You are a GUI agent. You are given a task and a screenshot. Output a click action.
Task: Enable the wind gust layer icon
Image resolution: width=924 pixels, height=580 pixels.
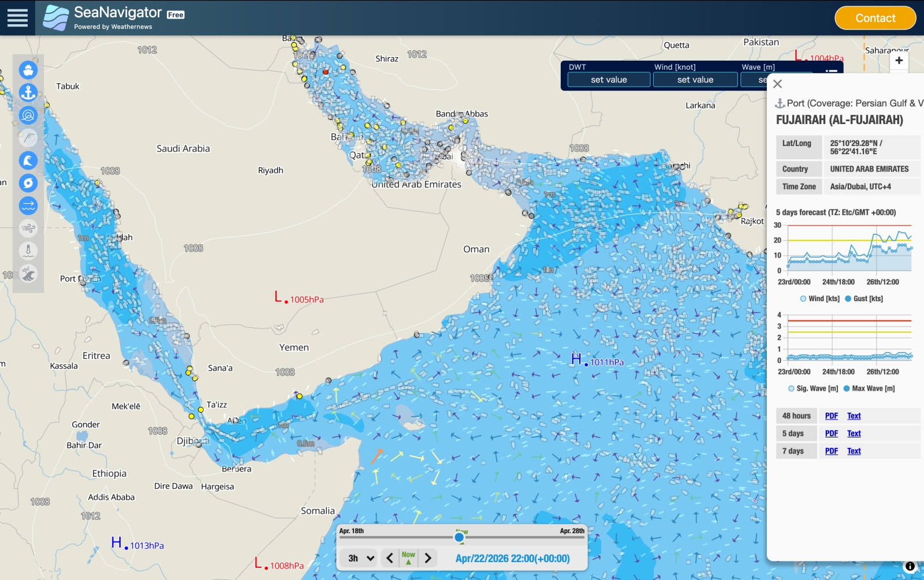coord(28,229)
